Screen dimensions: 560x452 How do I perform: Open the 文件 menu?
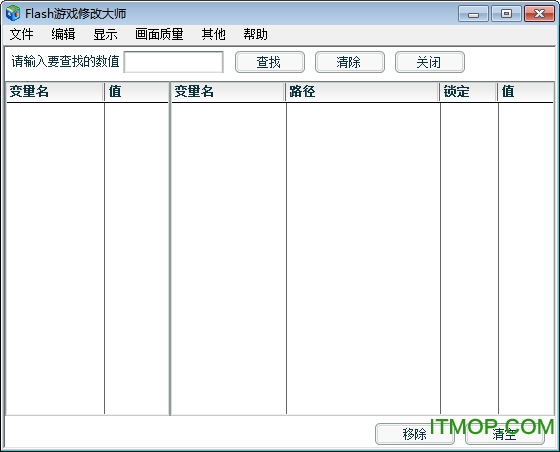pos(21,34)
